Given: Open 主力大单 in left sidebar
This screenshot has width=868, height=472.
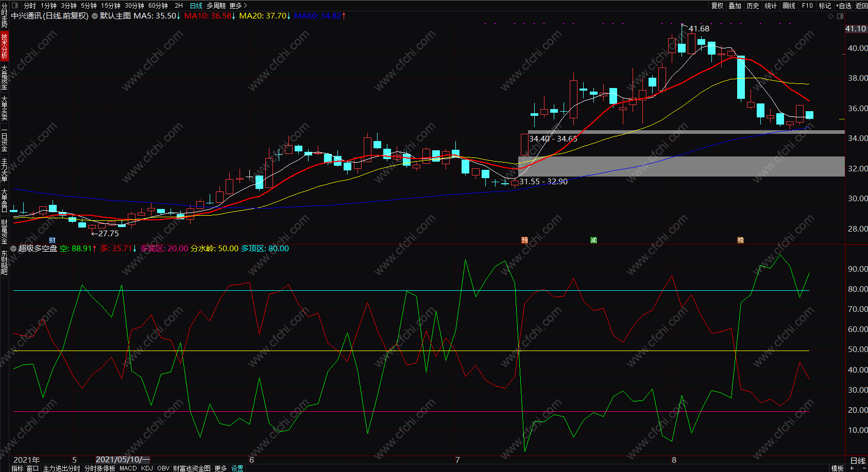Looking at the screenshot, I should (x=4, y=170).
